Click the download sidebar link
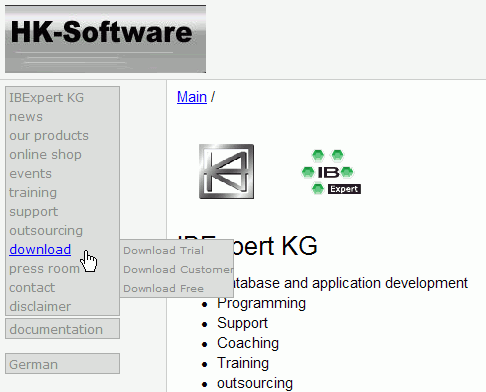The width and height of the screenshot is (486, 392). click(x=40, y=250)
